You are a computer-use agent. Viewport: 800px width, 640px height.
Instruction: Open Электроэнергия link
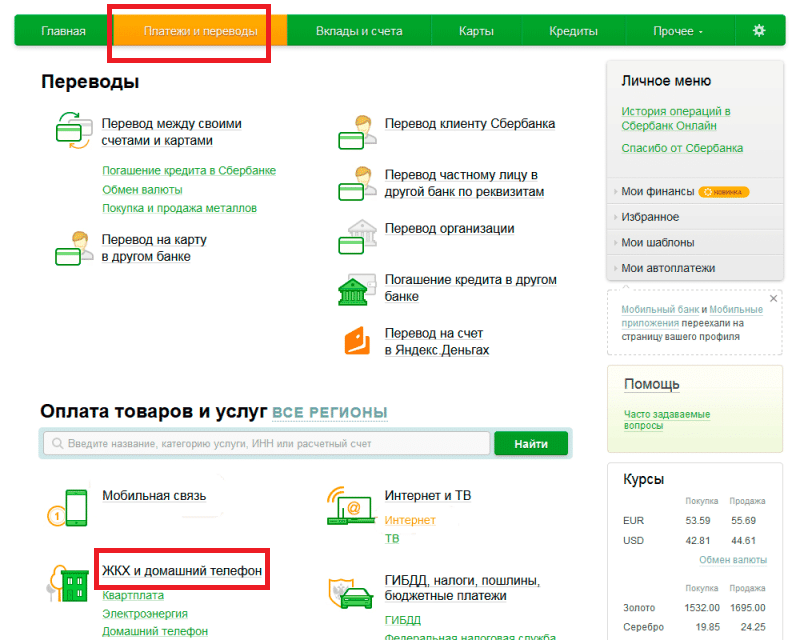click(x=145, y=613)
